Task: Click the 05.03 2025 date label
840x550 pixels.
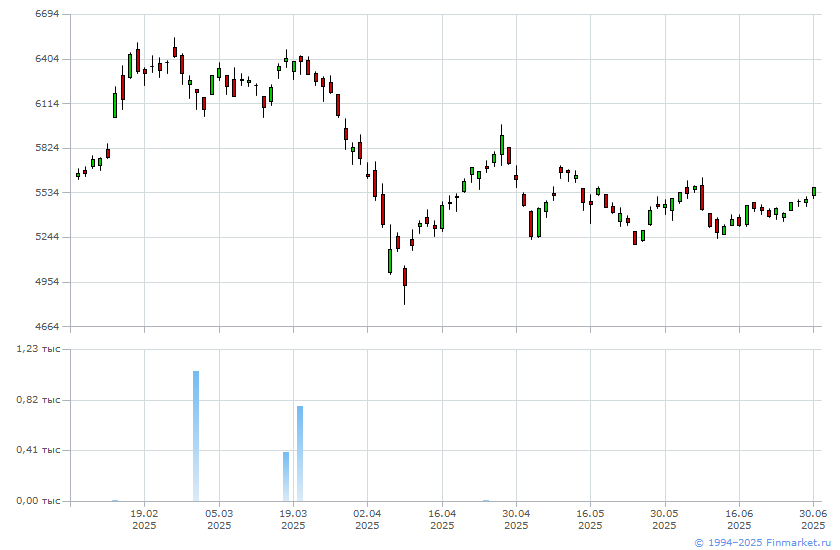Action: (x=219, y=519)
